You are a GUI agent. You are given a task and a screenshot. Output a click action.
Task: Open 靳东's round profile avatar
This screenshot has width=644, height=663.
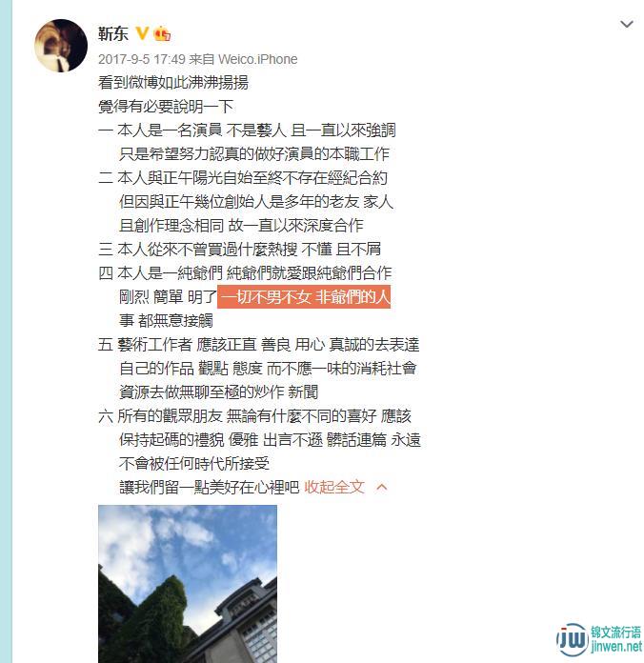61,46
